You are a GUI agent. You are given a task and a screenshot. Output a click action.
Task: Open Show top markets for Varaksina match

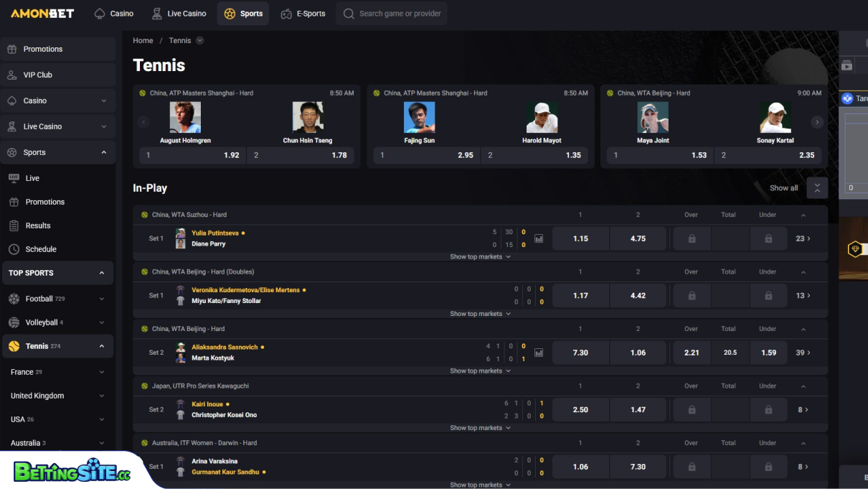[479, 485]
